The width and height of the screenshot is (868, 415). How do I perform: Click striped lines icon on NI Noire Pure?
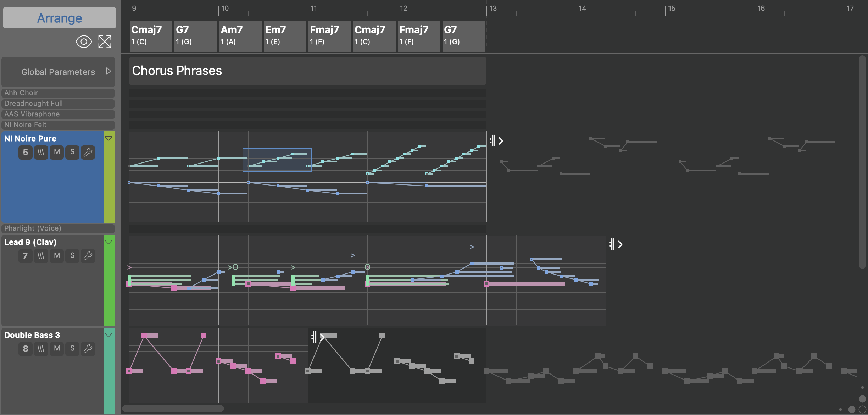(x=41, y=153)
